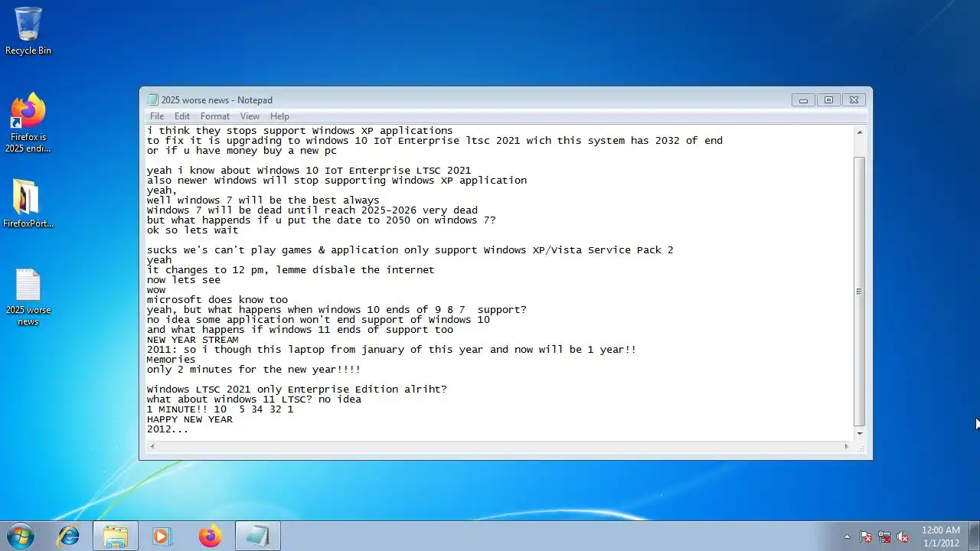Image resolution: width=980 pixels, height=551 pixels.
Task: Click the text 'NEW YEAR STREAM'
Action: coord(193,340)
